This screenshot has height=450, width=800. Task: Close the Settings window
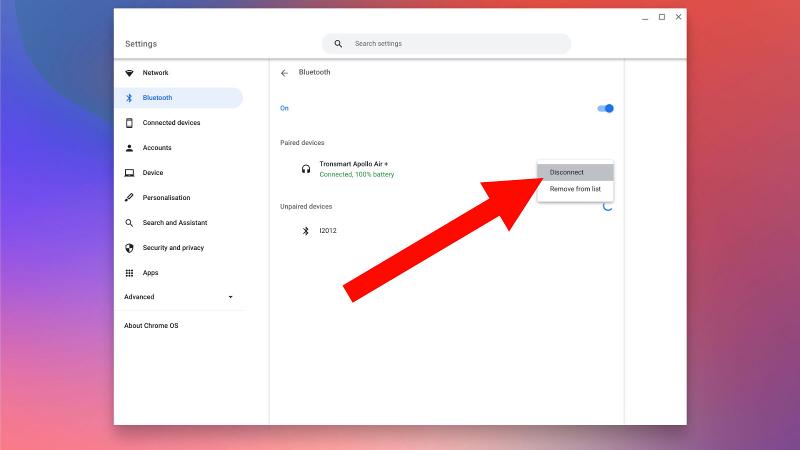point(679,17)
